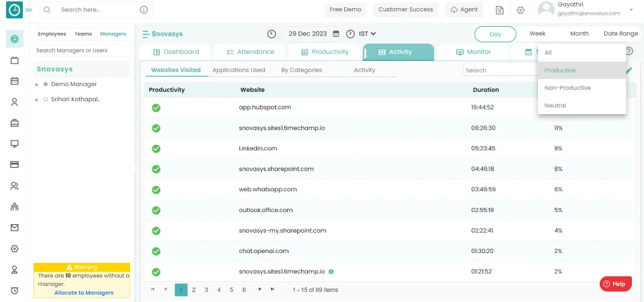The height and width of the screenshot is (302, 644).
Task: Open the person badge sidebar icon
Action: pos(14,270)
